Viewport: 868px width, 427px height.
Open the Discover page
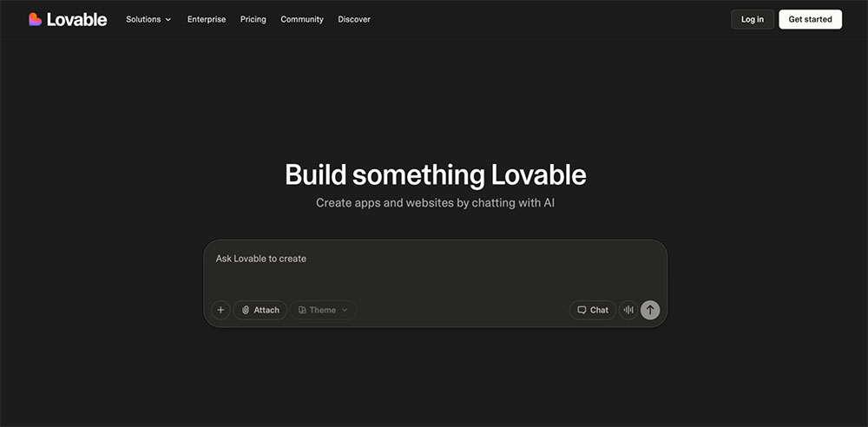(x=354, y=19)
